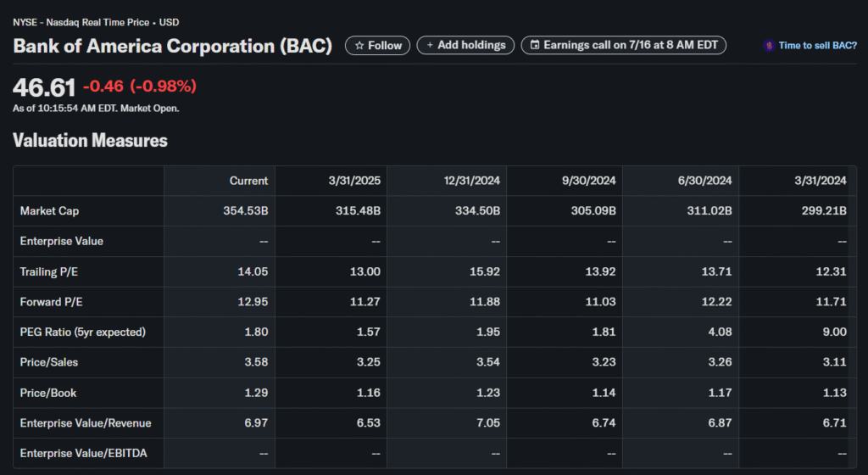Click the current market cap value 354.53B
The width and height of the screenshot is (868, 475).
tap(245, 211)
